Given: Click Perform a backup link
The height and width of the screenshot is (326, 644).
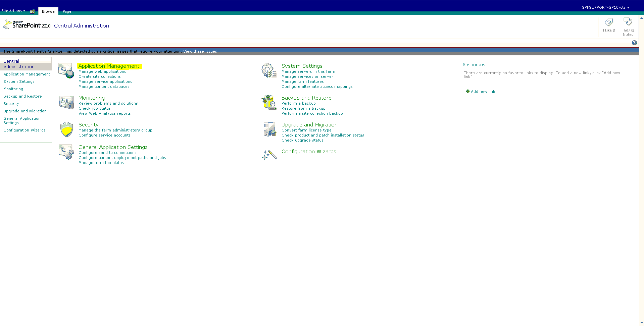Looking at the screenshot, I should click(299, 103).
